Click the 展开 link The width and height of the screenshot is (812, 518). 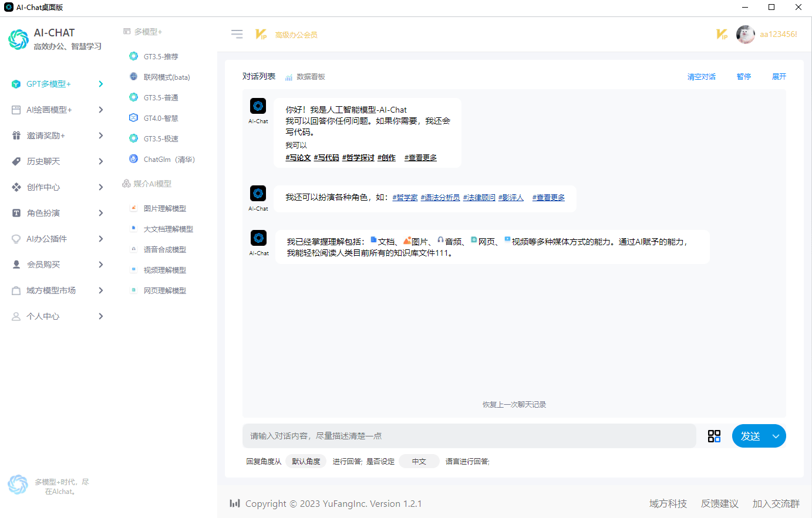point(779,77)
